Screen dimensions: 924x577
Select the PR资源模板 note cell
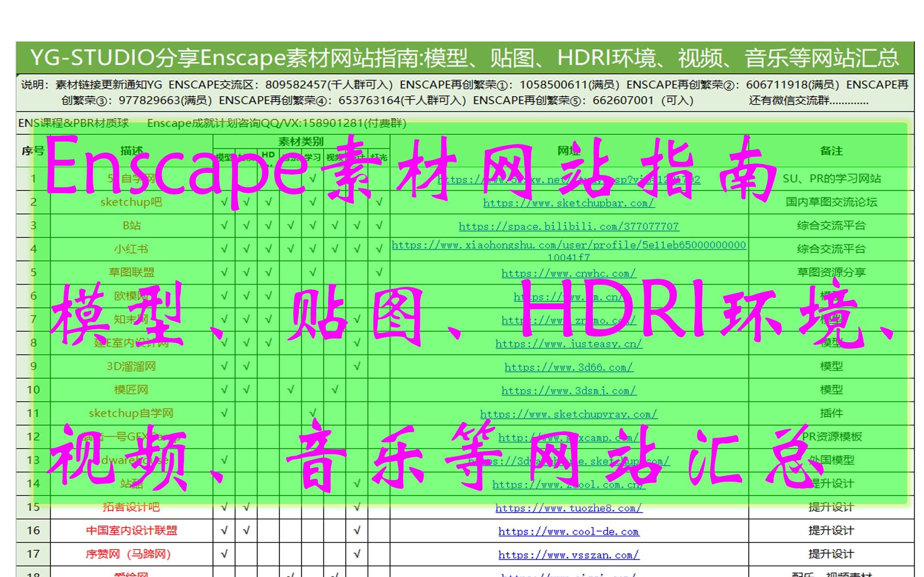coord(831,437)
